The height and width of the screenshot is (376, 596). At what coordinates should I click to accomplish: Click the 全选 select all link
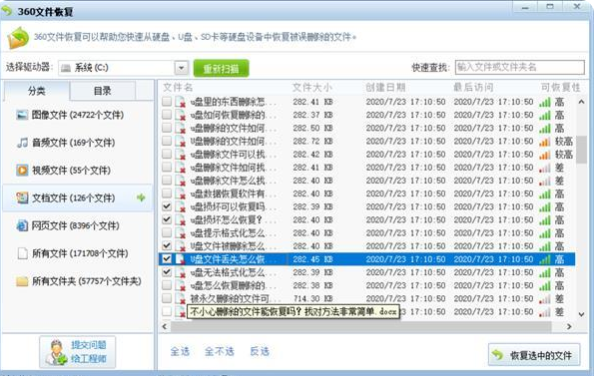[180, 351]
